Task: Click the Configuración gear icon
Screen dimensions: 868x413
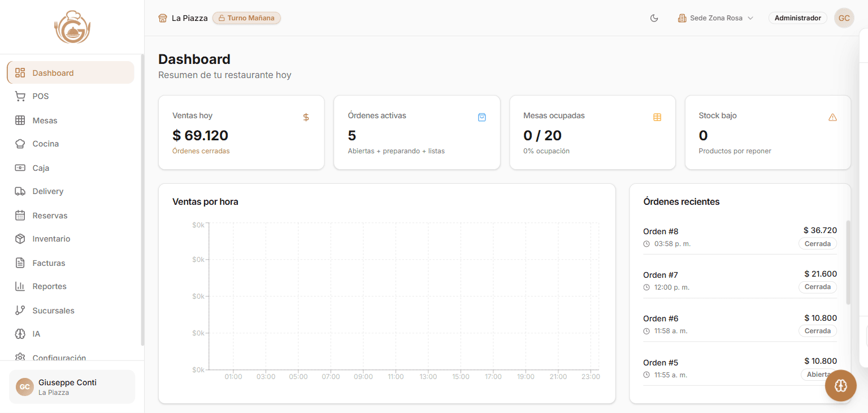Action: click(x=20, y=357)
